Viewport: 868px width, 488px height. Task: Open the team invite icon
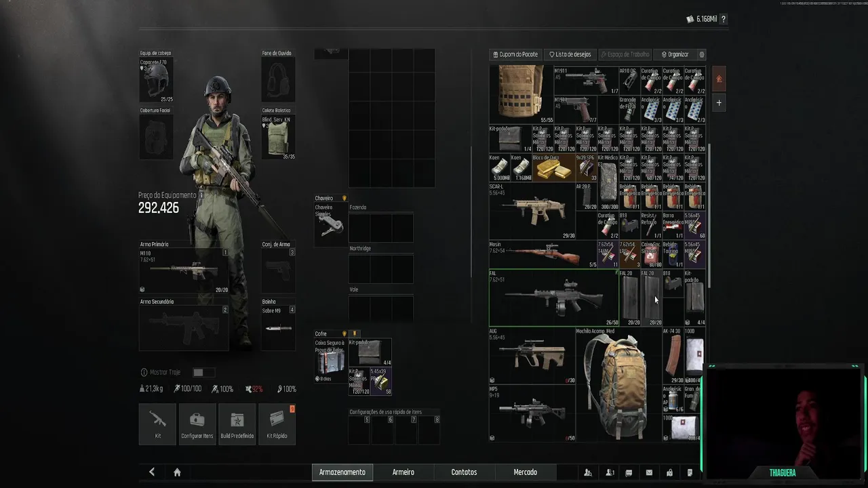pyautogui.click(x=610, y=472)
